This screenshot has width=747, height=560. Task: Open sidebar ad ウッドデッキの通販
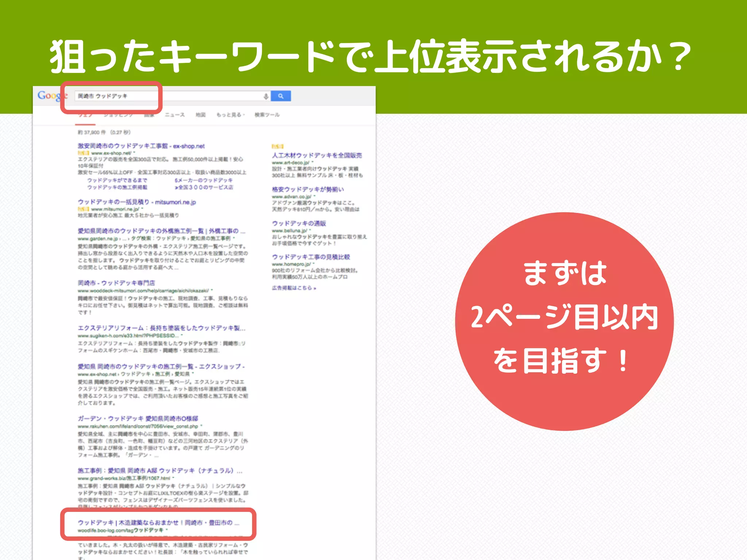pos(299,223)
